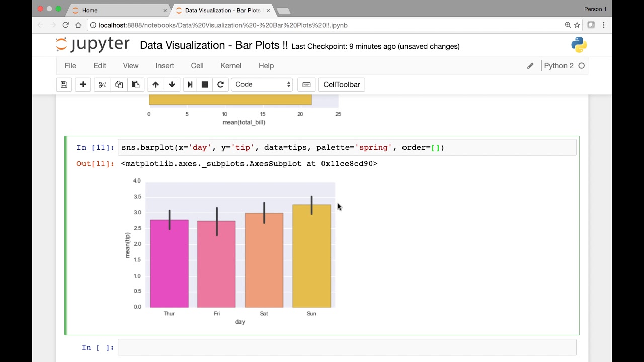Click the Person 1 profile button
Image resolution: width=644 pixels, height=362 pixels.
(x=595, y=9)
